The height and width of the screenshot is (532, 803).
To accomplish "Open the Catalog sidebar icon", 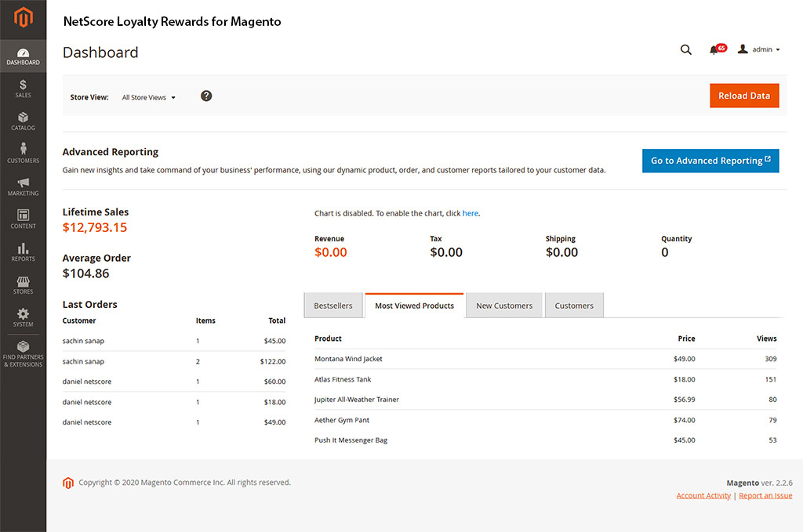I will pos(23,121).
